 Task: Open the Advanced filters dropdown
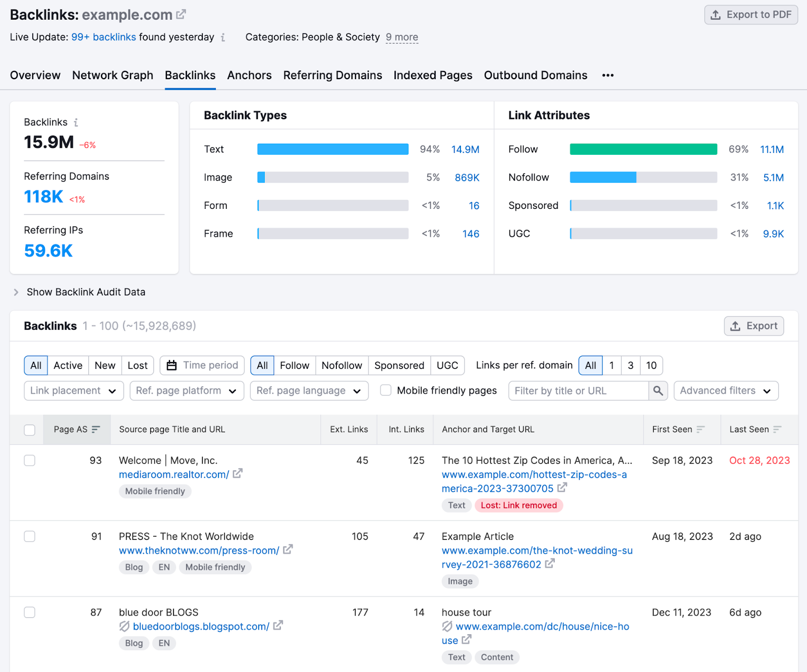pyautogui.click(x=726, y=390)
